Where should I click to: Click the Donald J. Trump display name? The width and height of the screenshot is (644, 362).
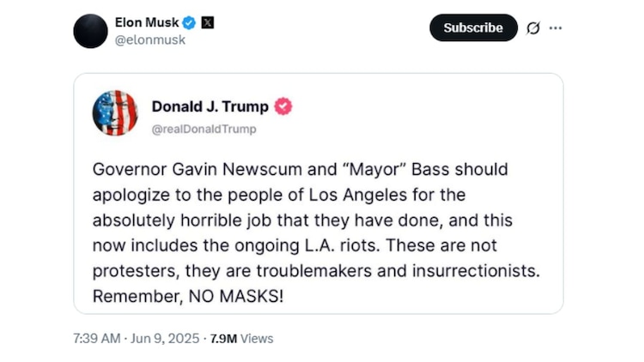point(210,107)
